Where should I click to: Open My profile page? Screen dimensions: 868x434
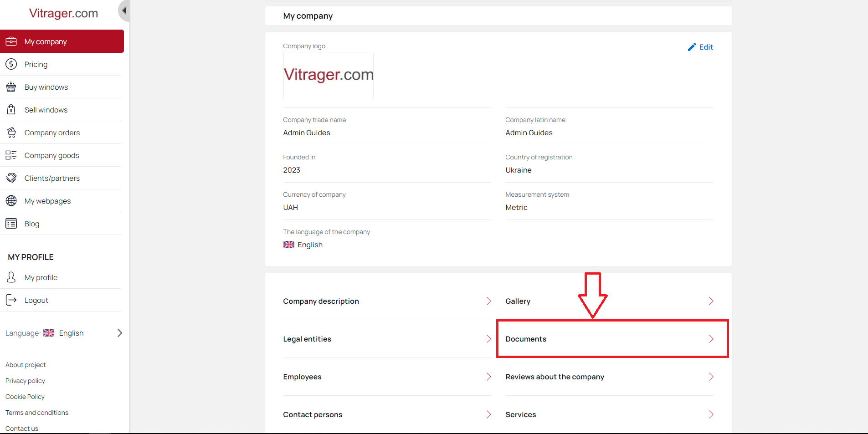pos(62,277)
